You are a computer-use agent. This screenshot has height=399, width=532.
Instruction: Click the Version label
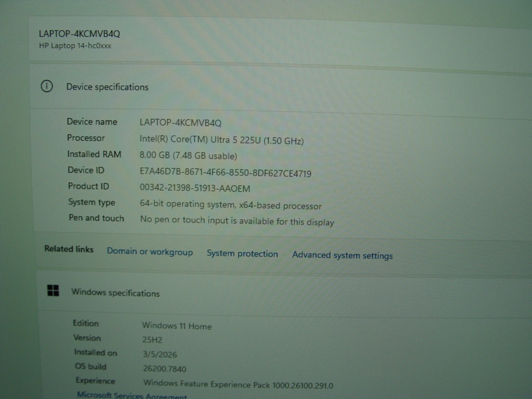point(87,337)
